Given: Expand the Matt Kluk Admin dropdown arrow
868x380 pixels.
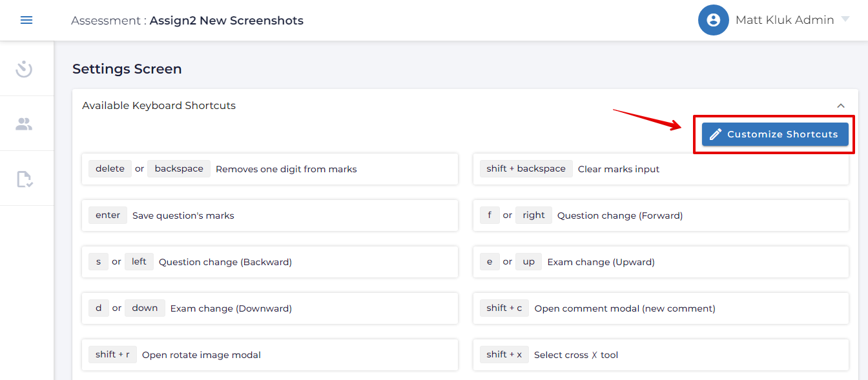Looking at the screenshot, I should (x=845, y=19).
